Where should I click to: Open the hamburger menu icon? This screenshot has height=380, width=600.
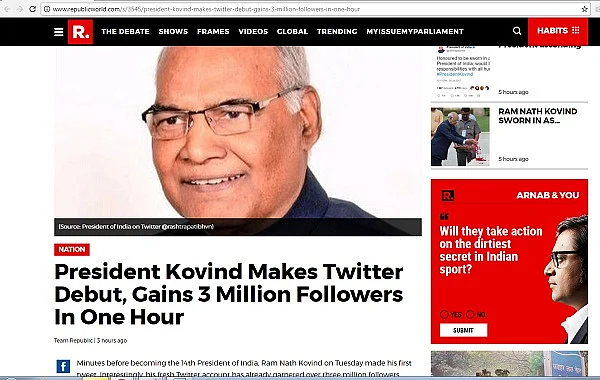[x=59, y=32]
